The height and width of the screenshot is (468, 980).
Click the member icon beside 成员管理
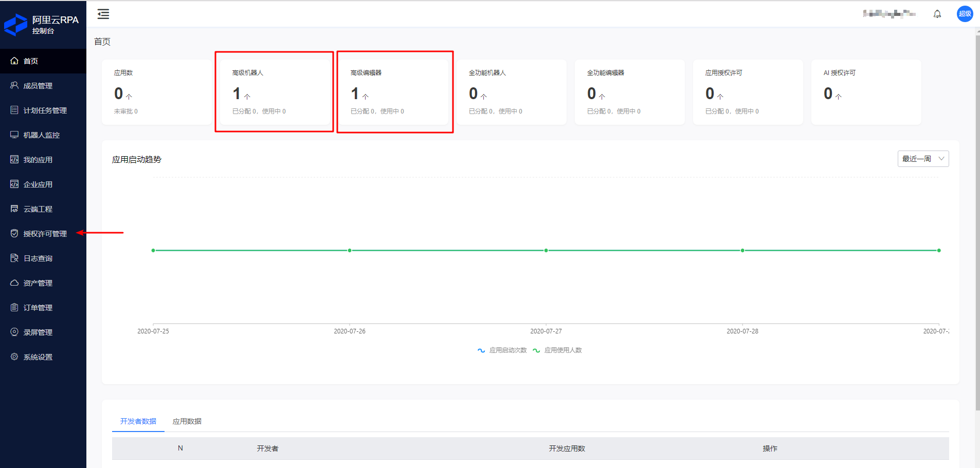[14, 85]
